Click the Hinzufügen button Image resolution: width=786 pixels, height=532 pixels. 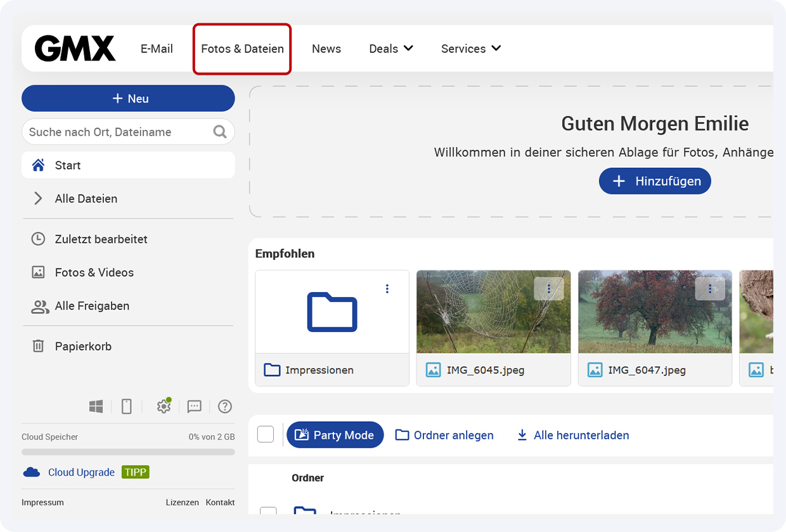(x=655, y=180)
